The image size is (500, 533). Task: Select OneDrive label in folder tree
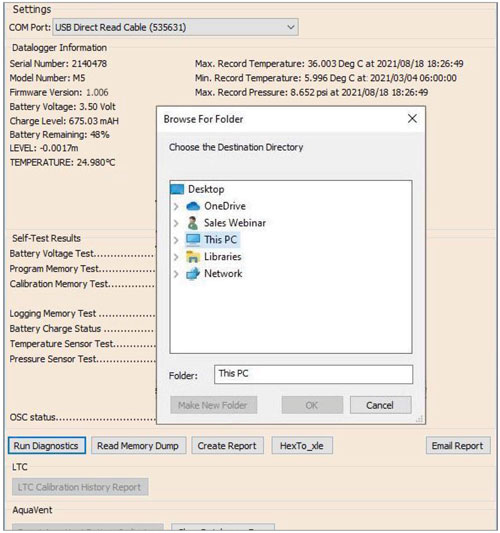(225, 206)
